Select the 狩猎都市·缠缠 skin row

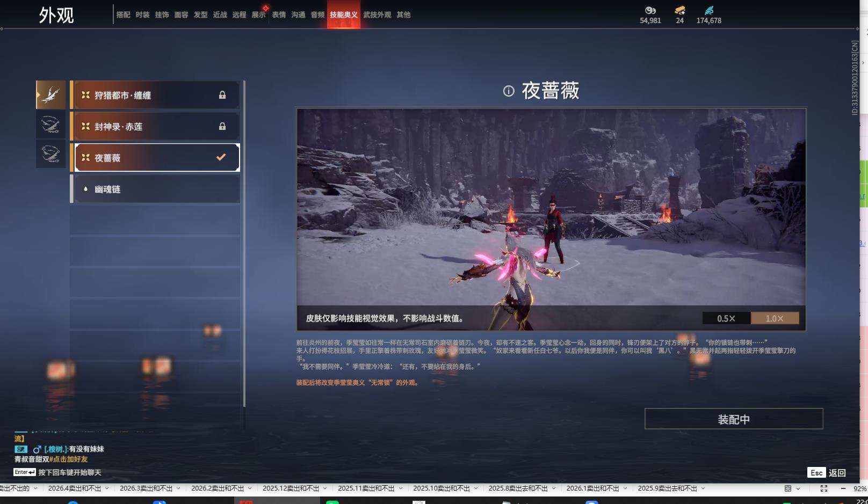(x=155, y=95)
